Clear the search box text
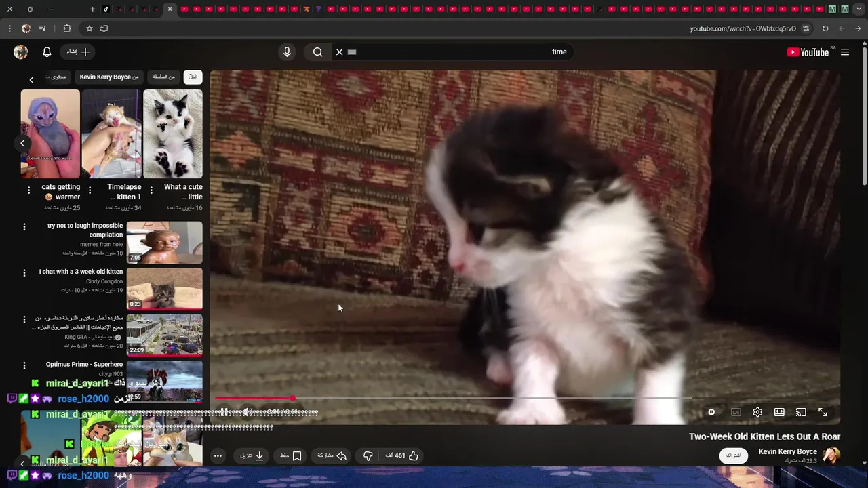The height and width of the screenshot is (488, 868). pyautogui.click(x=340, y=52)
